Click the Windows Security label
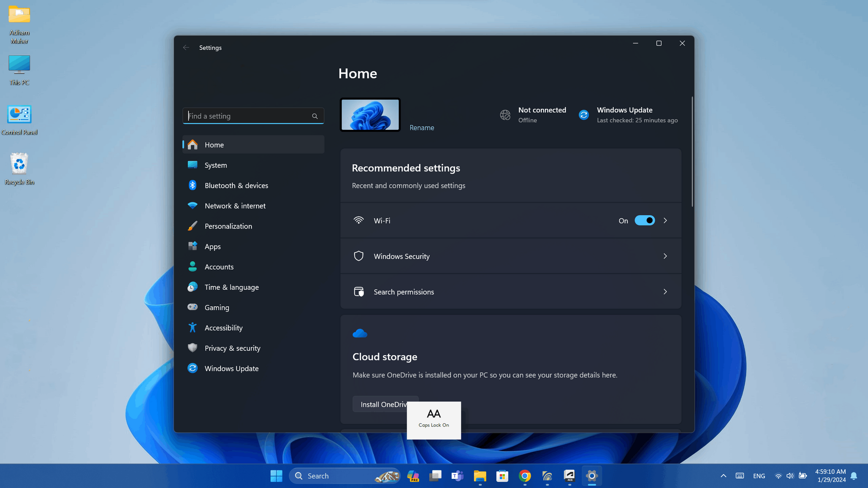Image resolution: width=868 pixels, height=488 pixels. (402, 256)
